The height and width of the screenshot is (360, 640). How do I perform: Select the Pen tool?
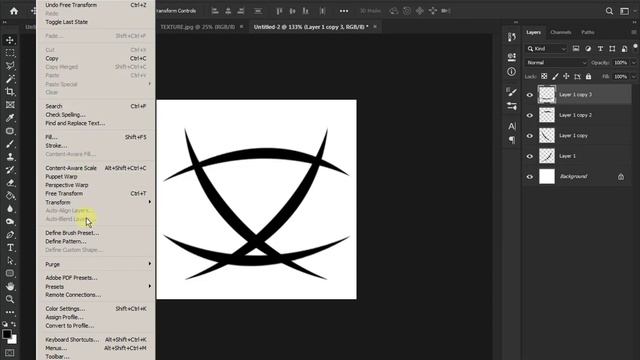pyautogui.click(x=10, y=235)
